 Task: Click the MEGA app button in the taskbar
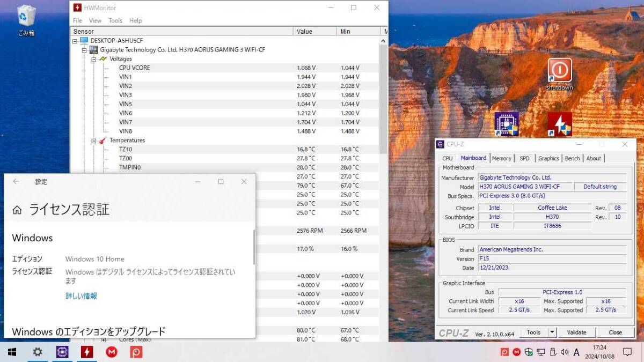(112, 352)
